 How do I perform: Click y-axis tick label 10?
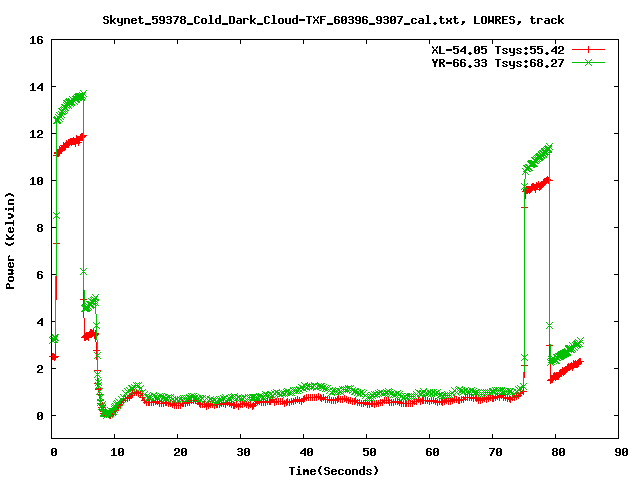point(36,181)
